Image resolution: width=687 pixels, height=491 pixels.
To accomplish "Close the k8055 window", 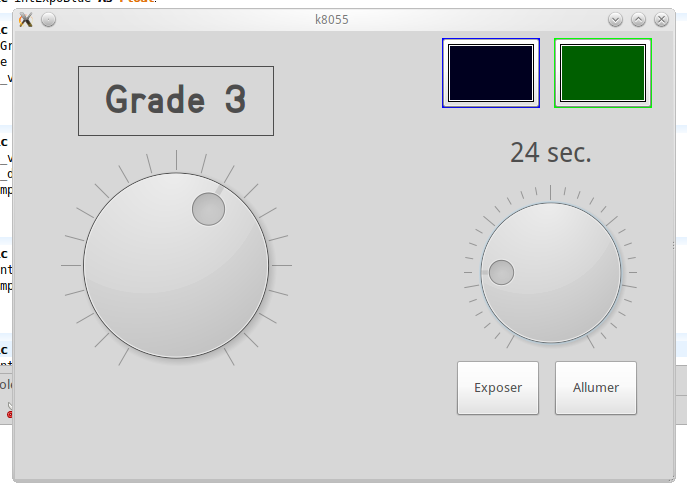I will coord(659,19).
